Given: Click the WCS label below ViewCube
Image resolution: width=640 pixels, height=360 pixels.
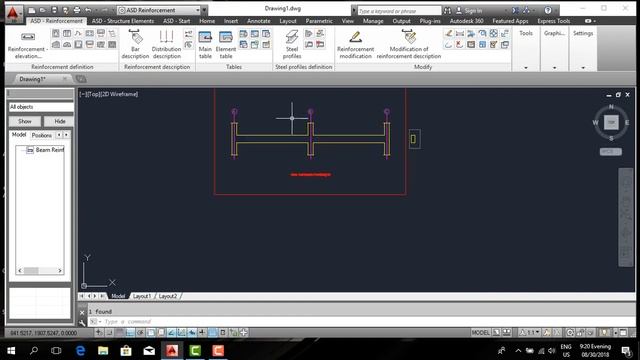Looking at the screenshot, I should (x=610, y=151).
